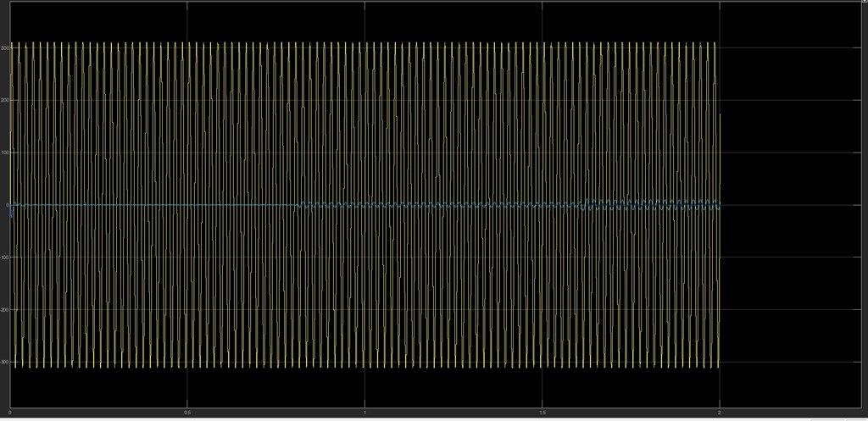Click the 1 label on the time axis
868x421 pixels.
[364, 413]
